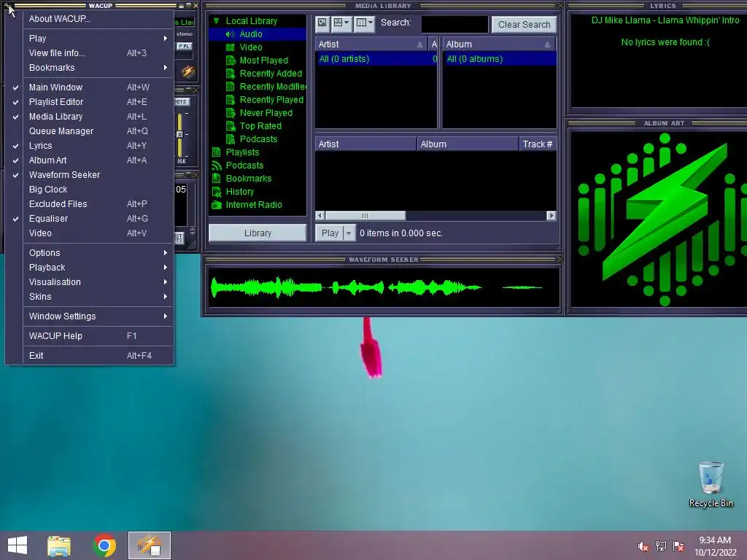Open the Internet Radio node icon

coord(216,205)
